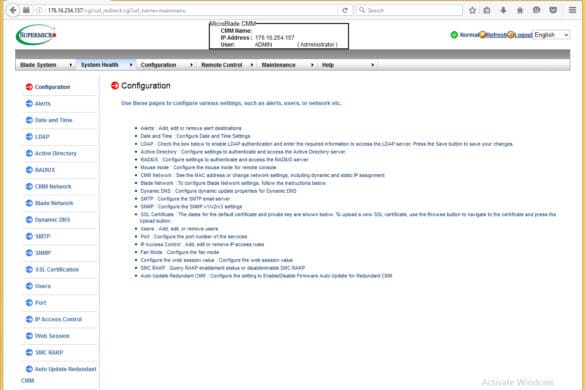Expand the Maintenance menu arrow
The height and width of the screenshot is (390, 585).
(312, 65)
